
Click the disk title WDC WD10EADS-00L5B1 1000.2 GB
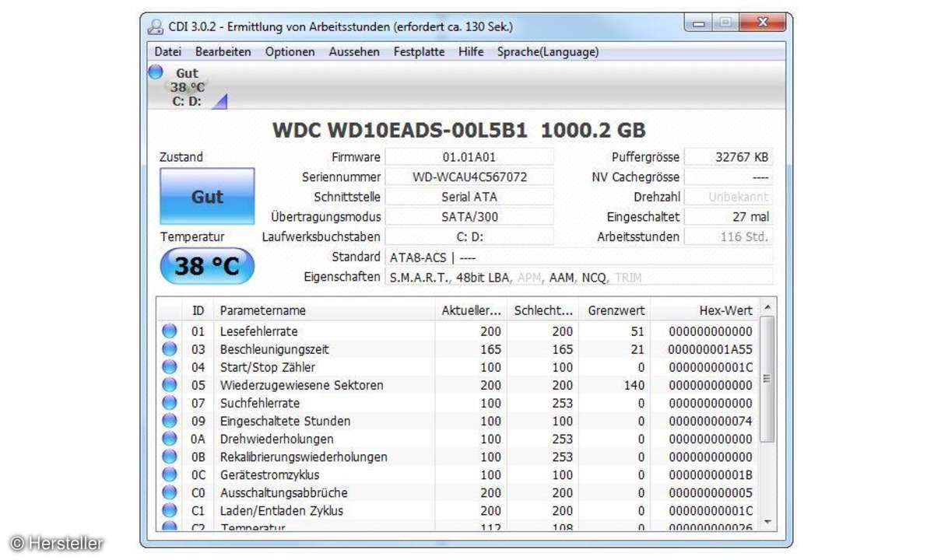[x=459, y=130]
